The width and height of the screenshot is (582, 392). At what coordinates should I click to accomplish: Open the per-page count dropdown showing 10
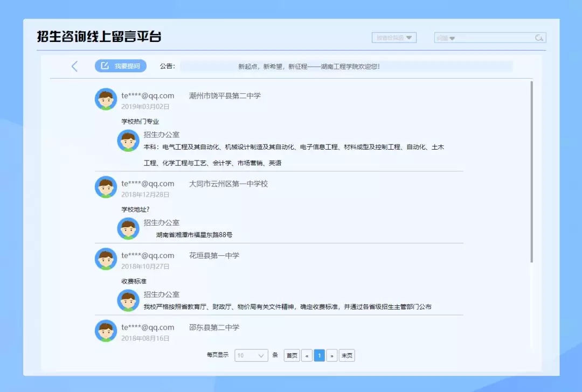tap(251, 355)
